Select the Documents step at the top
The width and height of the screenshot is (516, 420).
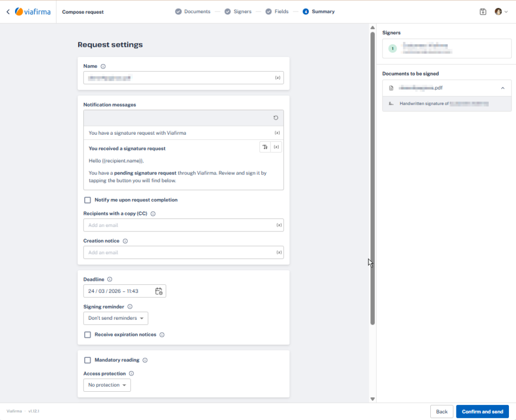(x=194, y=11)
